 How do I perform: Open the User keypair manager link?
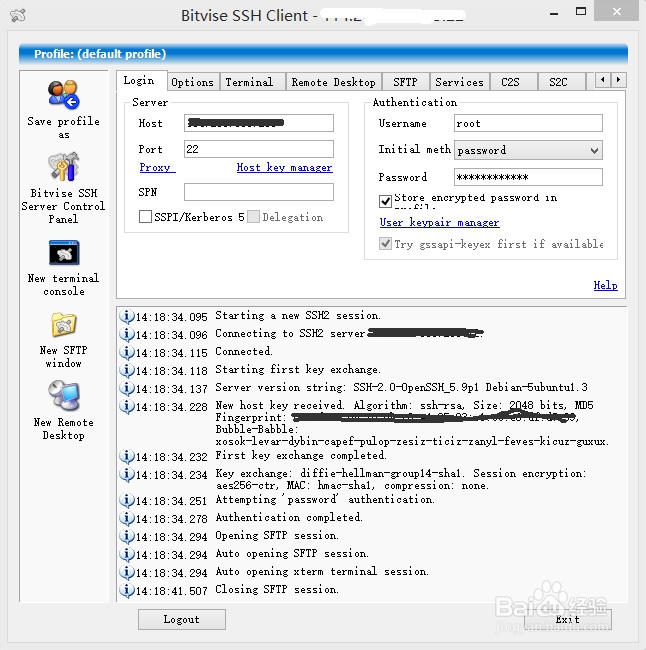(439, 222)
